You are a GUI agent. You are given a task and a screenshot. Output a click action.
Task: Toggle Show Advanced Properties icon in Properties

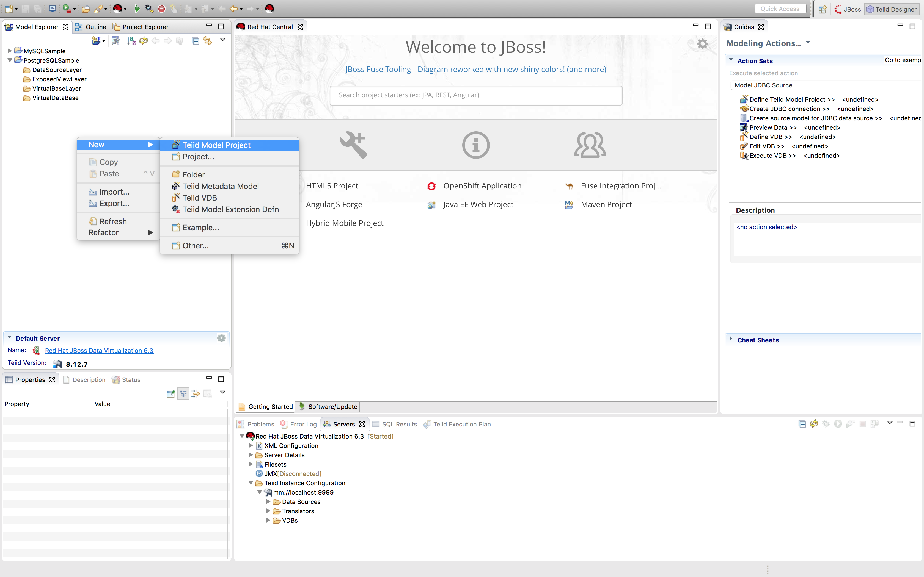tap(195, 393)
